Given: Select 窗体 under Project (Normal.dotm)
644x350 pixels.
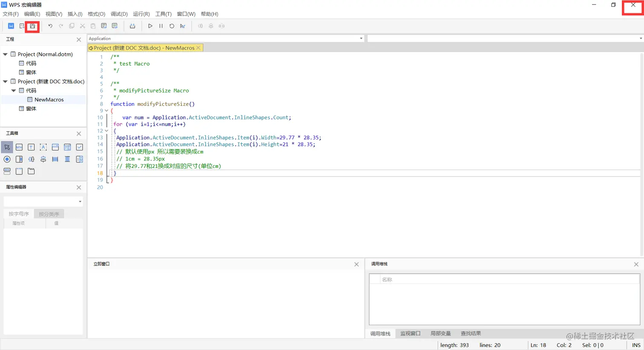Looking at the screenshot, I should (x=31, y=72).
